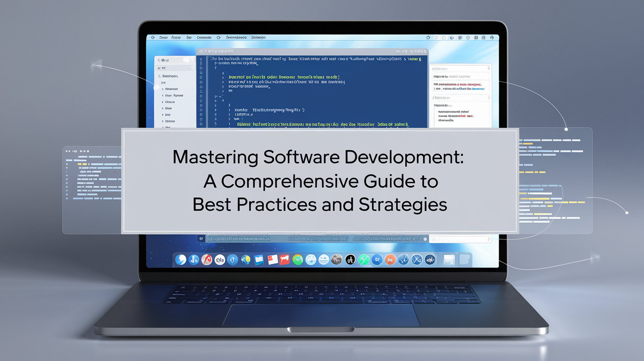Launch the orange circular app in the dock
The width and height of the screenshot is (644, 361).
coord(390,260)
